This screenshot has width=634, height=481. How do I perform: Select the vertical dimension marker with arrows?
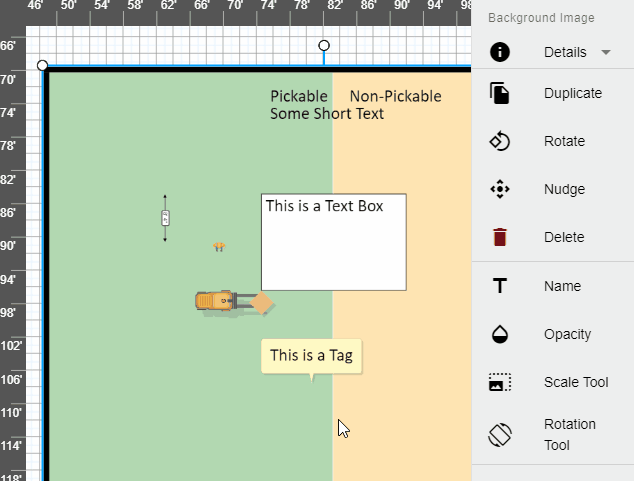point(165,218)
